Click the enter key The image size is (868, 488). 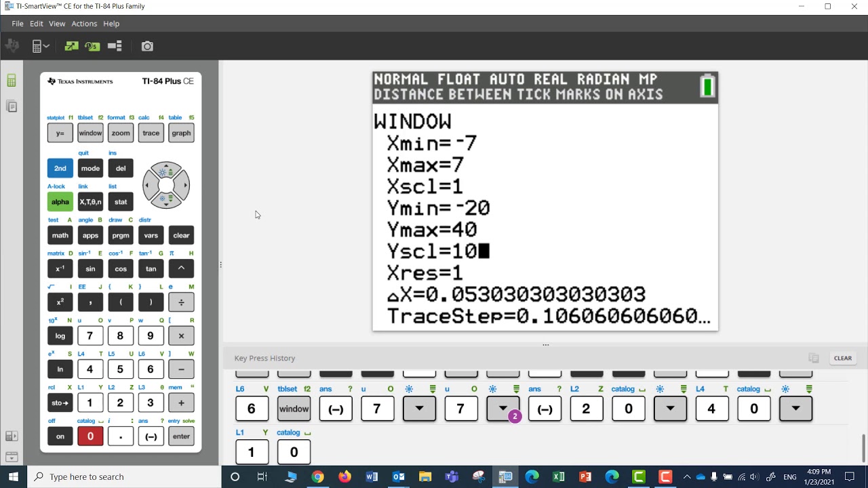click(181, 436)
